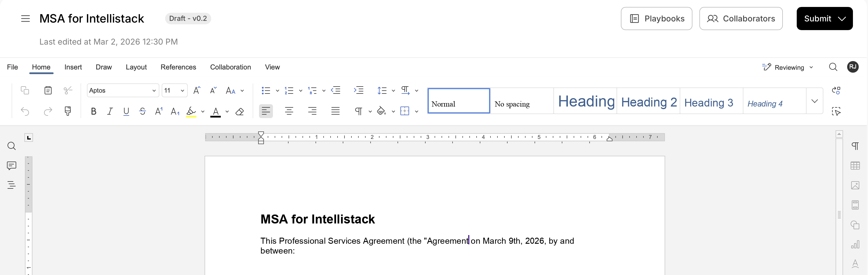The width and height of the screenshot is (868, 275).
Task: Open the Aptos font name dropdown
Action: tap(154, 91)
